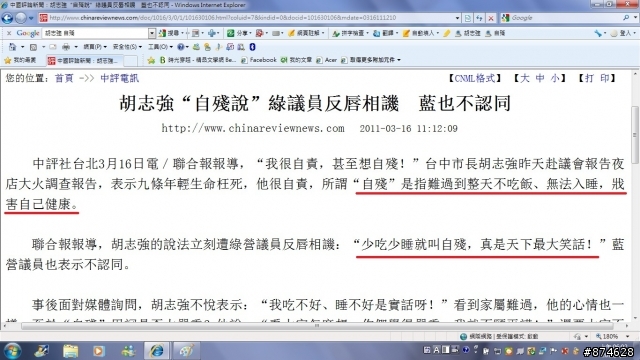This screenshot has width=640, height=360.
Task: Click the blue Help question mark icon
Action: coord(181,47)
